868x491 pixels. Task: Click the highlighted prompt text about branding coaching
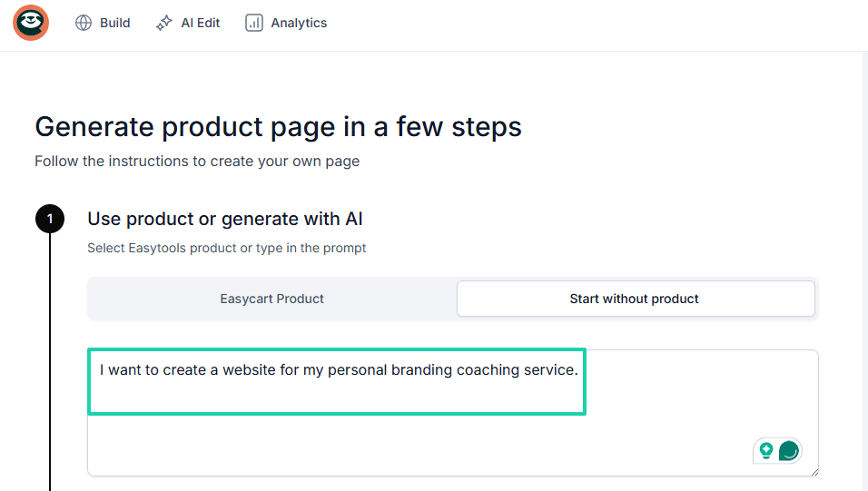point(339,369)
